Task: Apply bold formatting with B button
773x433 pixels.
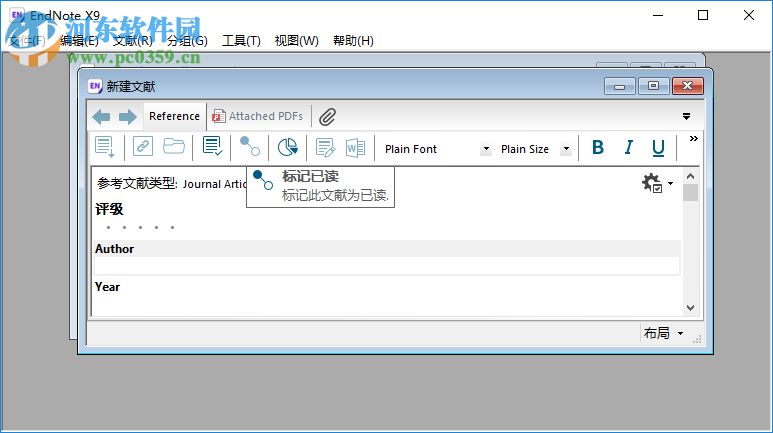Action: pos(598,147)
